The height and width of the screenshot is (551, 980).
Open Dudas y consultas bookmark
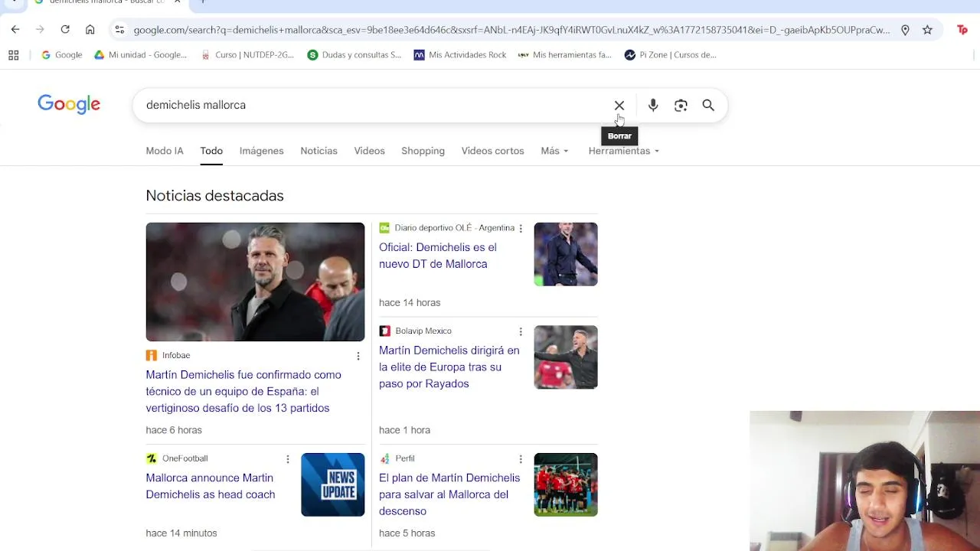click(x=354, y=55)
